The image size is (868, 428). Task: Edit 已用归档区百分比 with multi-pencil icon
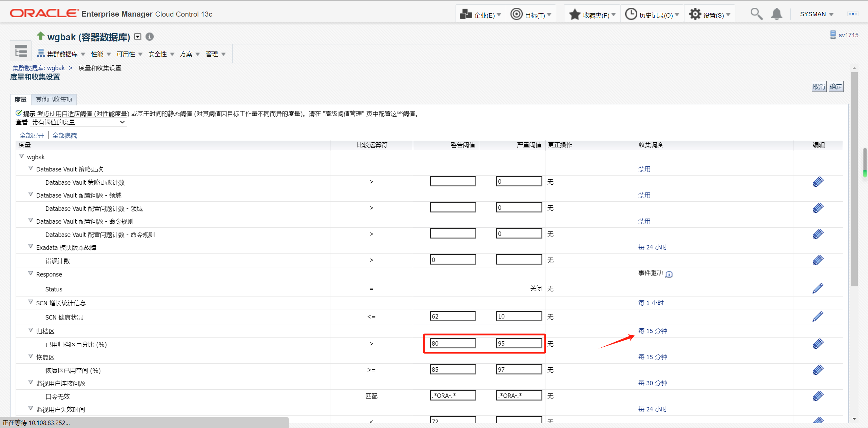(818, 344)
